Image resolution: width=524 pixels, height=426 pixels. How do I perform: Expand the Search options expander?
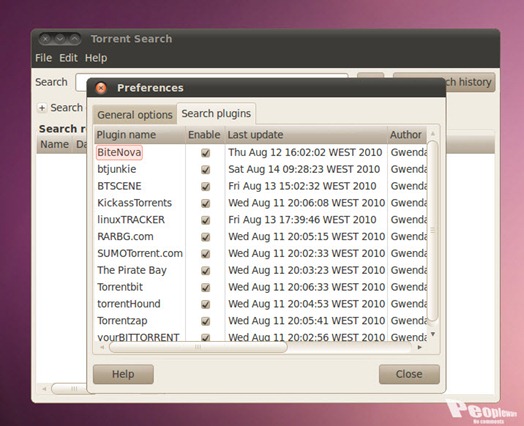(42, 108)
